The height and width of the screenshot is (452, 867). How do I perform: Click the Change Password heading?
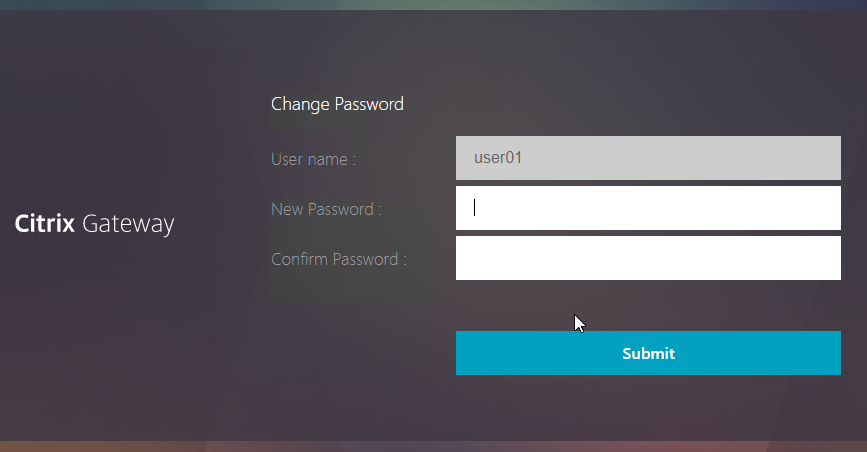(x=337, y=104)
